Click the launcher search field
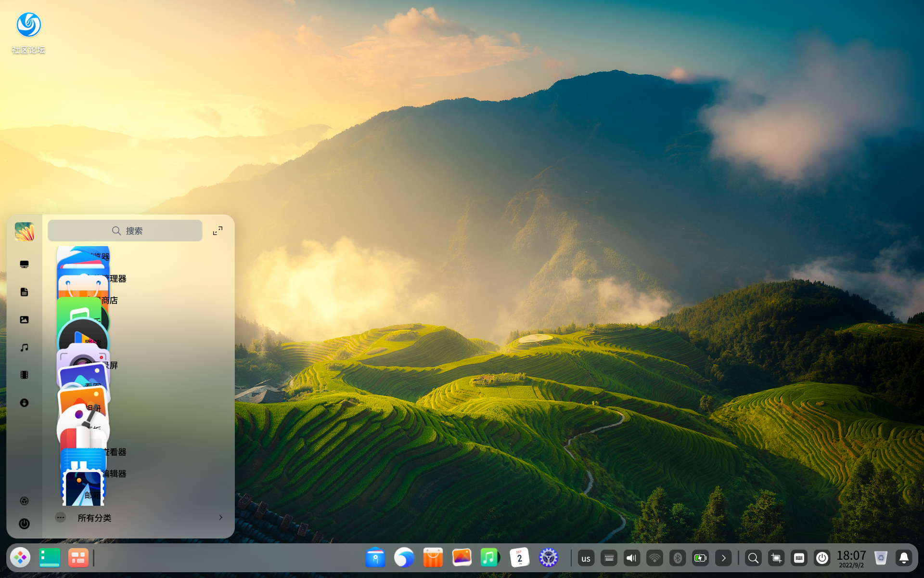 click(x=125, y=231)
